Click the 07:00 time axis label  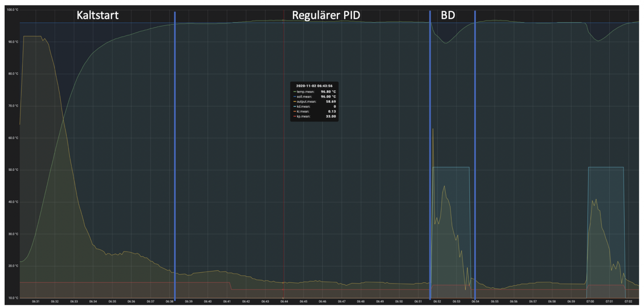(x=590, y=302)
